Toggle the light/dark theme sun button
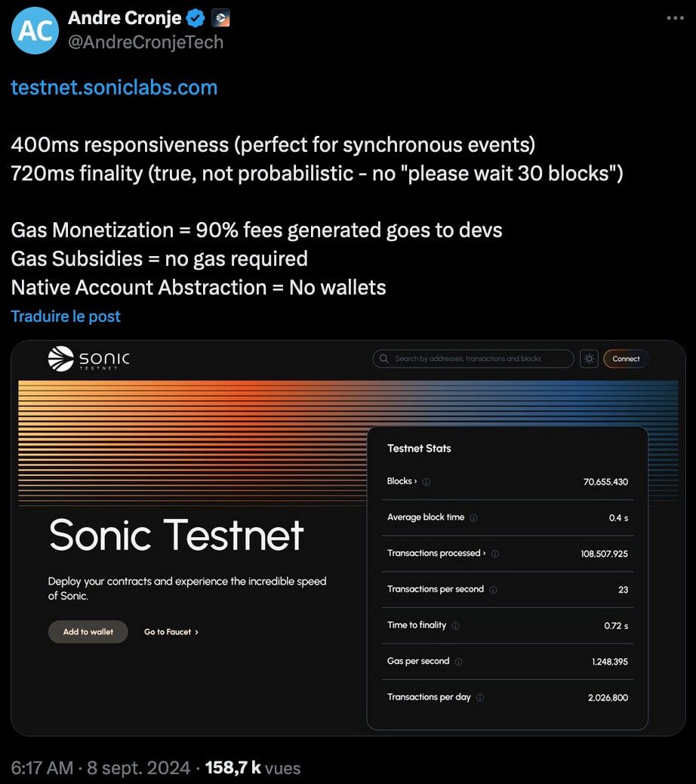This screenshot has height=784, width=696. point(589,359)
